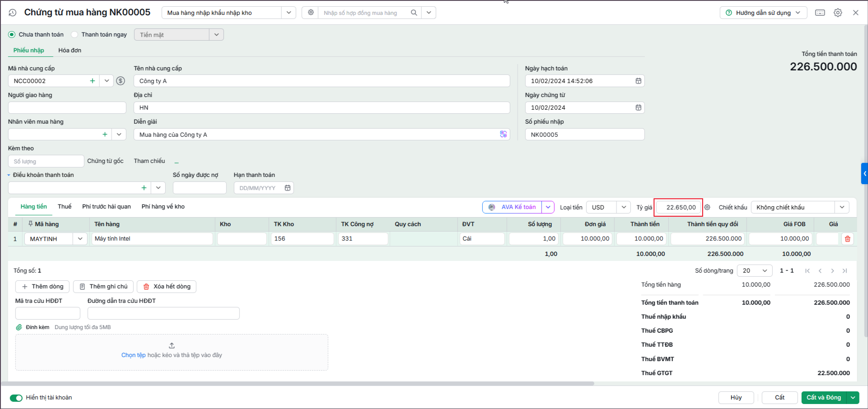Open the Chiết khấu dropdown

(x=842, y=207)
